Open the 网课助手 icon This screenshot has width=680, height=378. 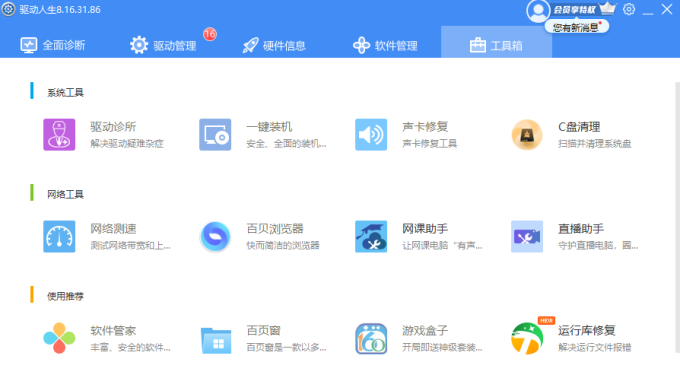(x=371, y=237)
